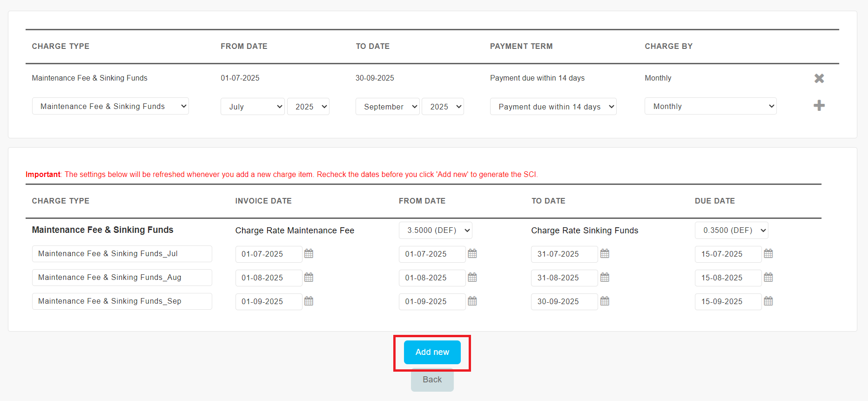Open the To Date month dropdown showing September
Image resolution: width=868 pixels, height=401 pixels.
[x=387, y=107]
